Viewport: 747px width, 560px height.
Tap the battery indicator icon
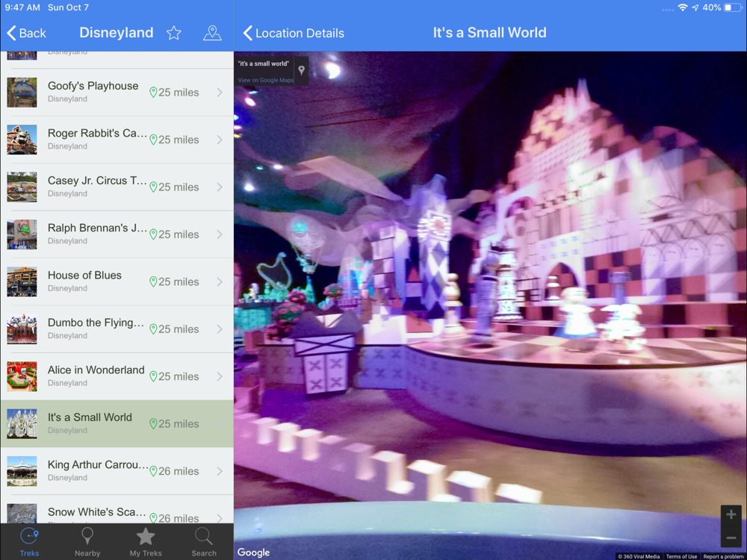pyautogui.click(x=734, y=7)
